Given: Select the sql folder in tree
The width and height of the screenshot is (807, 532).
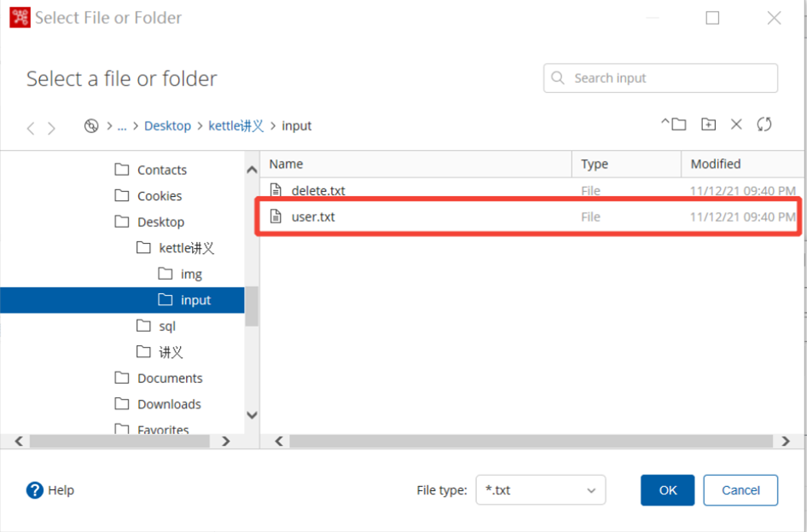Looking at the screenshot, I should click(167, 327).
